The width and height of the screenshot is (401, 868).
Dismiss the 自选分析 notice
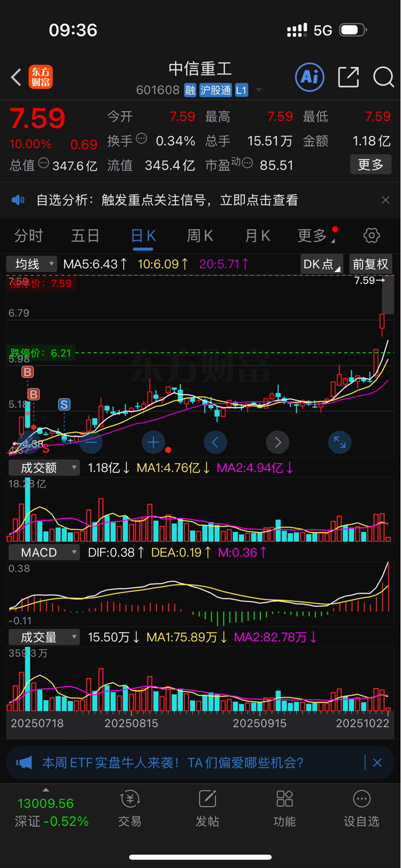385,200
